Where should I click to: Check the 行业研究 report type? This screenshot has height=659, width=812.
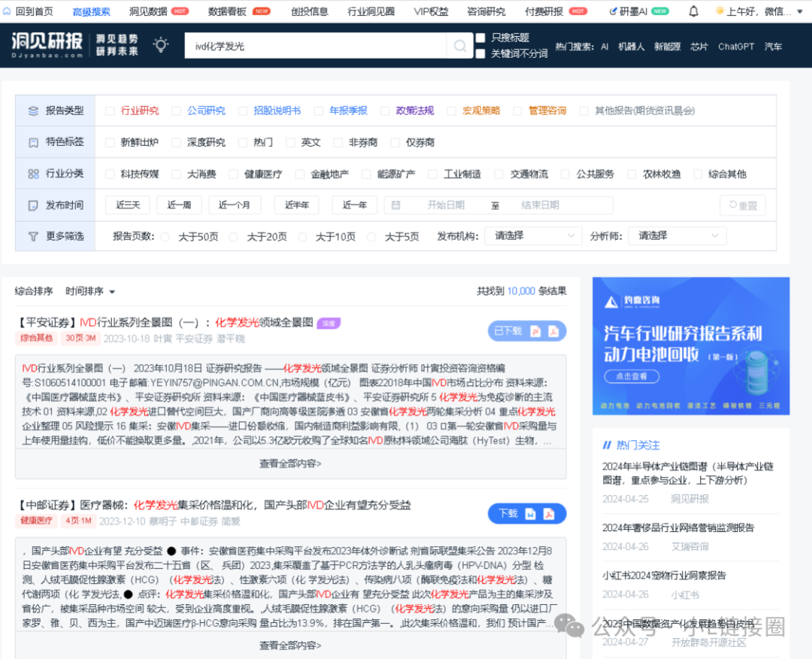pos(111,111)
